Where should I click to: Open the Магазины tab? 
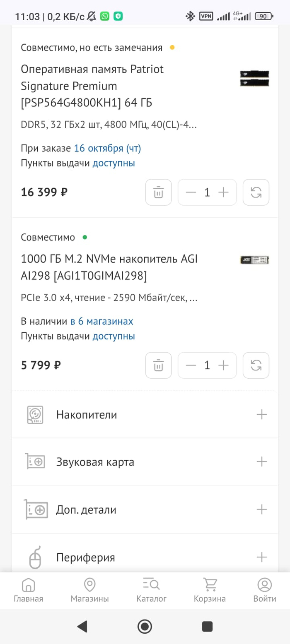[89, 591]
